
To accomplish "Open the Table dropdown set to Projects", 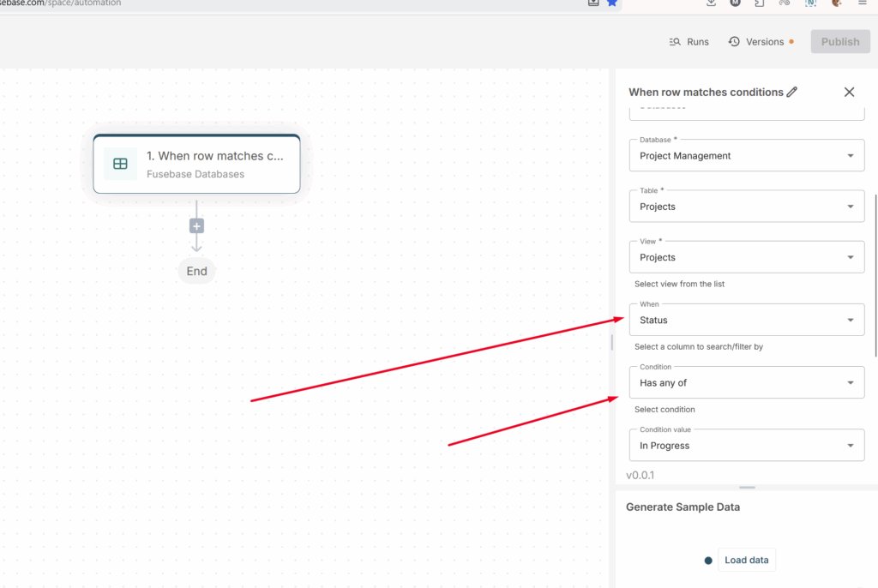I will (x=746, y=207).
